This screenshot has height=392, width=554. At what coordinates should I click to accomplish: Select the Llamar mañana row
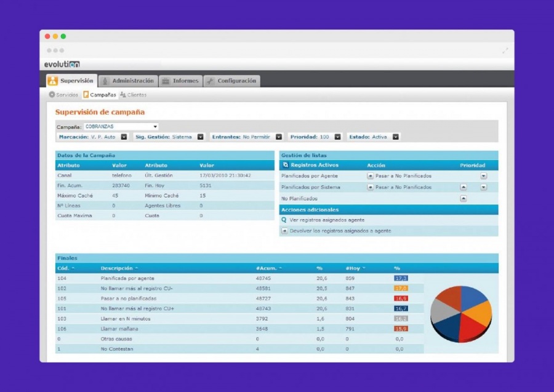point(239,329)
